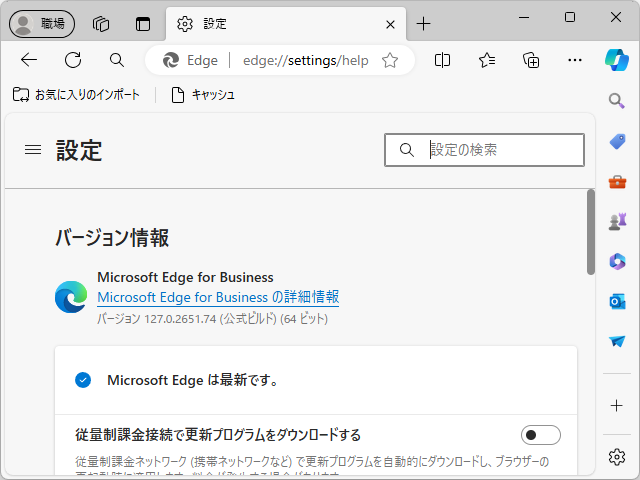Open the sidebar tools briefcase icon
This screenshot has height=480, width=640.
(x=617, y=182)
